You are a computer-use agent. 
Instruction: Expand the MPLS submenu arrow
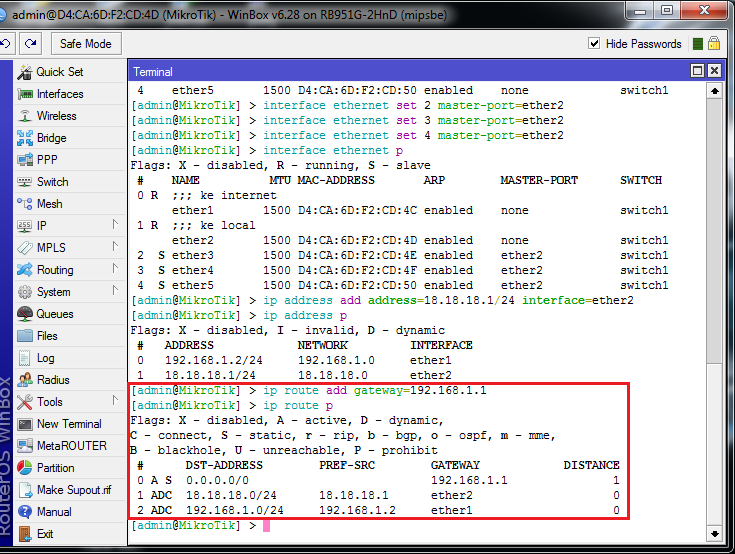click(x=115, y=247)
